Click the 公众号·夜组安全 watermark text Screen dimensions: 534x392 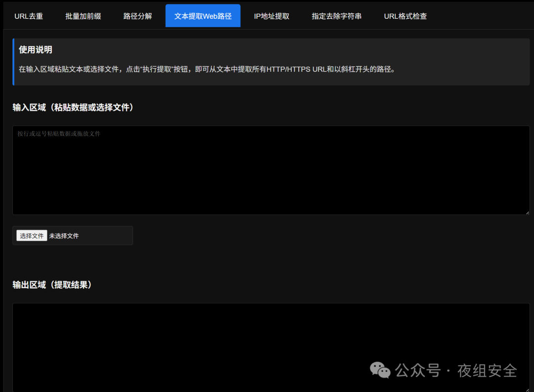(455, 370)
